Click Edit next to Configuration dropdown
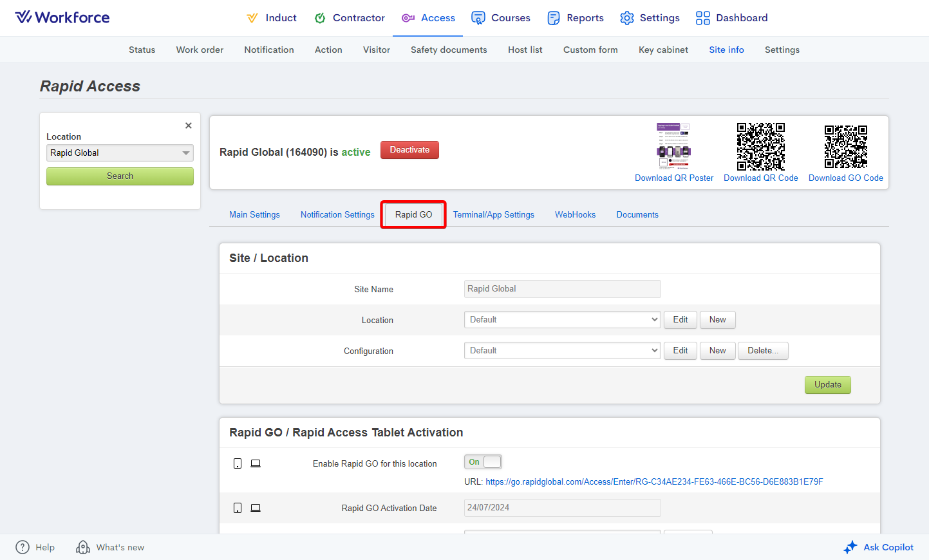 click(680, 351)
